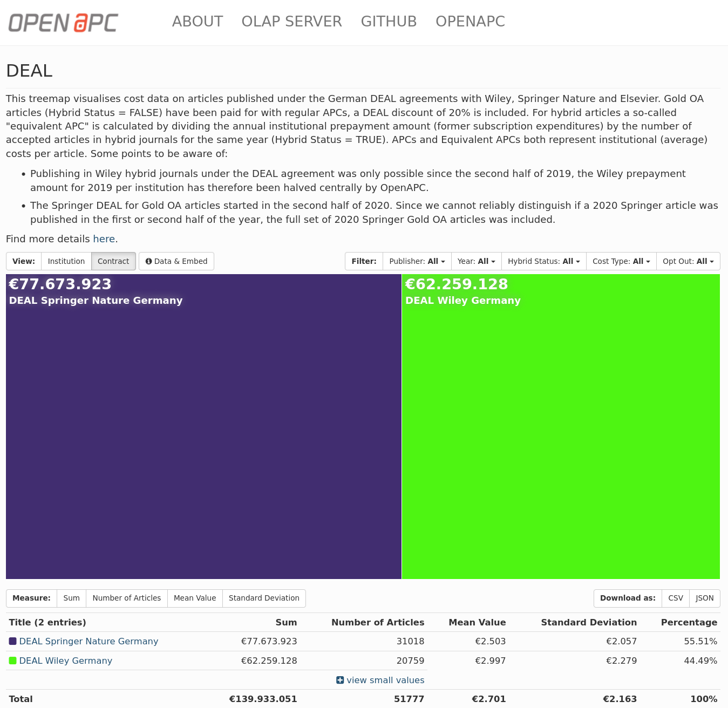728x708 pixels.
Task: Expand the Hybrid Status filter
Action: [543, 261]
